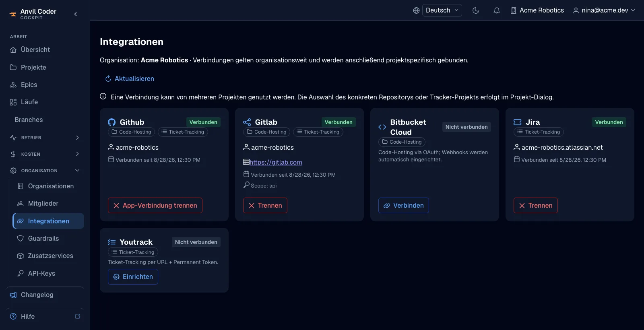This screenshot has width=644, height=330.
Task: Click Bitbucket's Code-Hosting tag
Action: [x=402, y=142]
